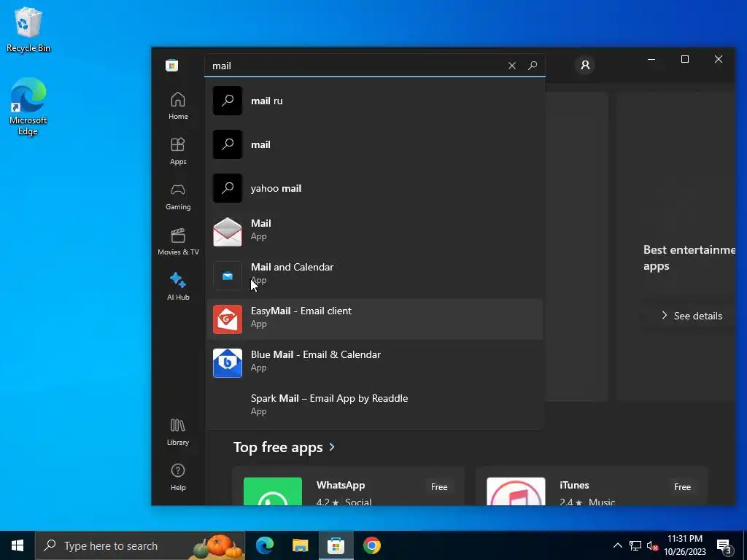The height and width of the screenshot is (560, 747).
Task: Select the 'mail' search suggestion
Action: [x=375, y=145]
